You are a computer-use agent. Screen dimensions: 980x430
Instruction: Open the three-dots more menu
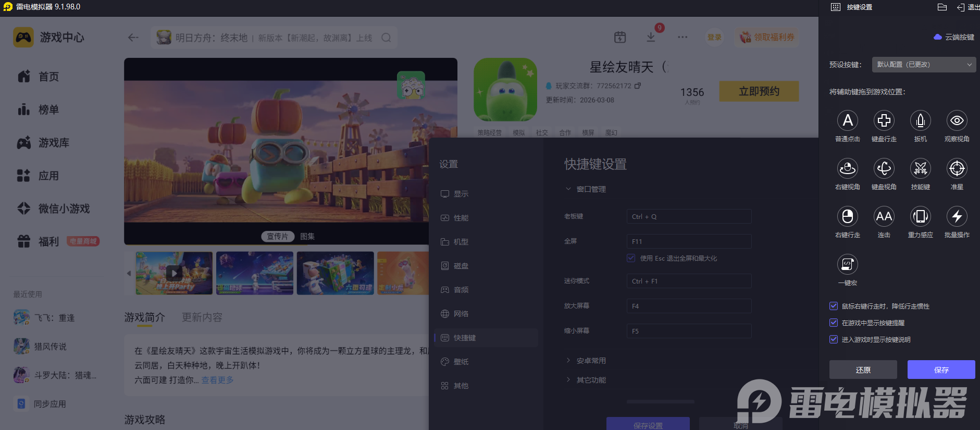pyautogui.click(x=683, y=37)
